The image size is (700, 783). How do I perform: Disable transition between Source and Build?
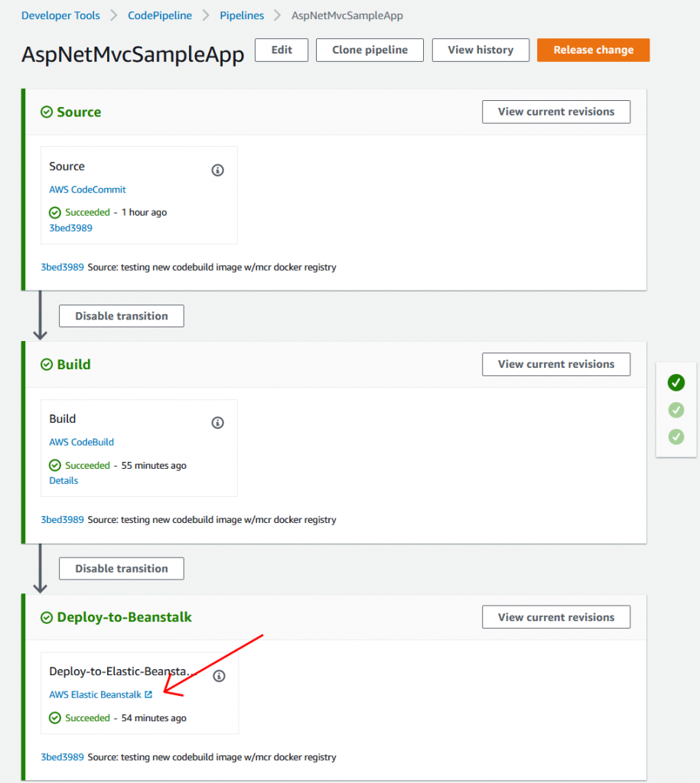pyautogui.click(x=122, y=316)
